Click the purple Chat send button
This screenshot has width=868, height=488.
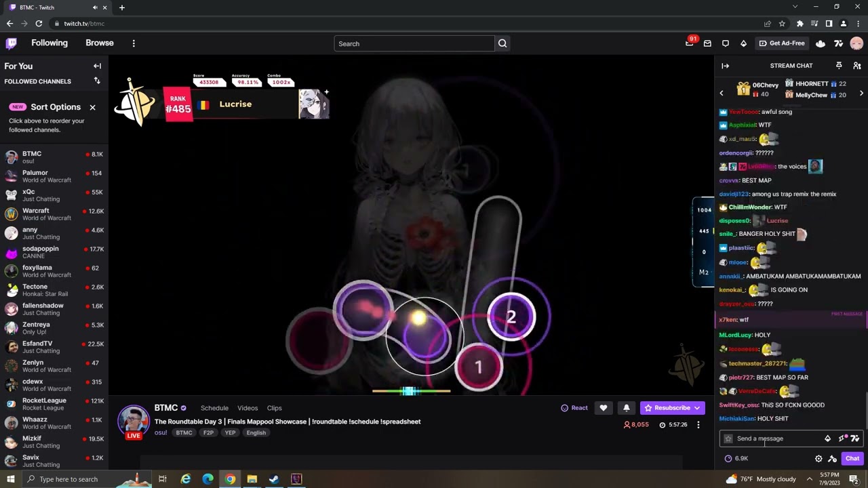coord(852,459)
